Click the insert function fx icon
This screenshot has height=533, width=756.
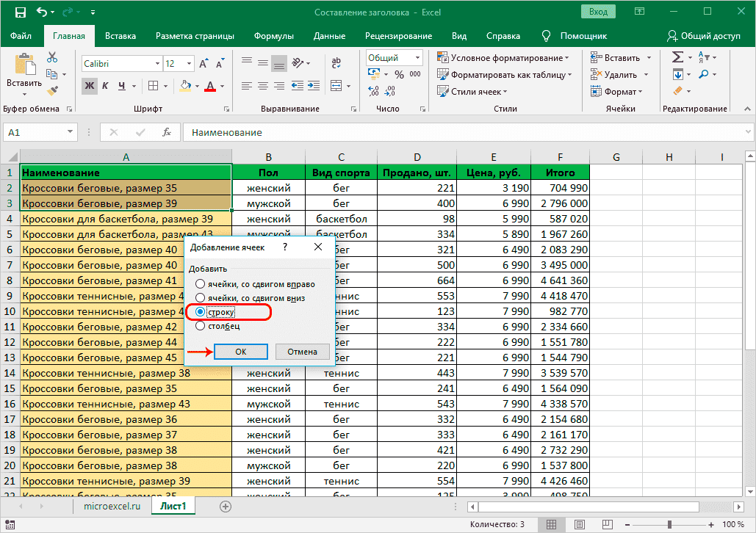click(x=167, y=132)
